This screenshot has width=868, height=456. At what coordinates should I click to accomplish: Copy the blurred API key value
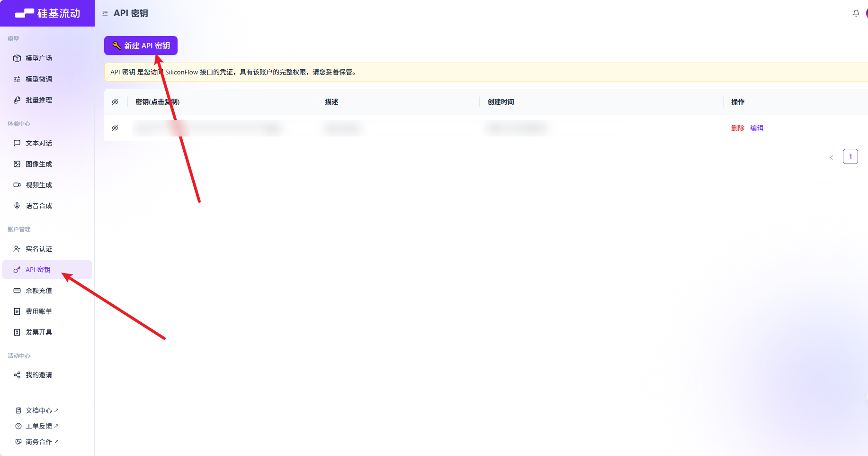click(208, 128)
